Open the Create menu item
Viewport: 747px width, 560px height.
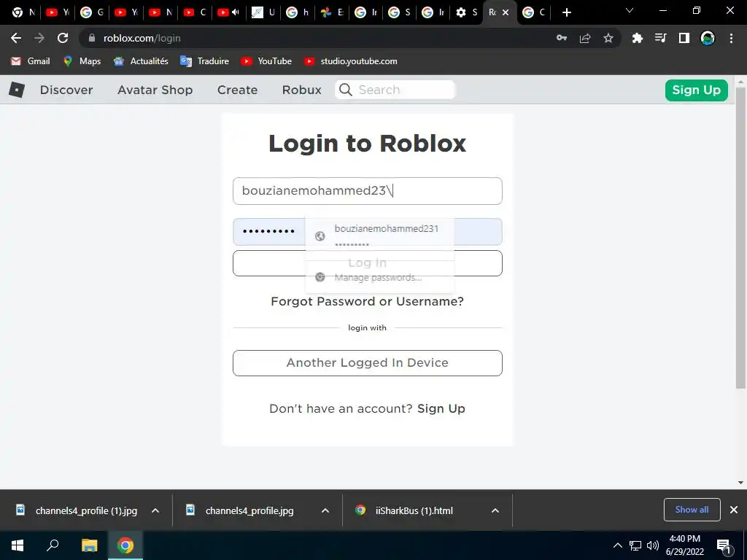[237, 90]
